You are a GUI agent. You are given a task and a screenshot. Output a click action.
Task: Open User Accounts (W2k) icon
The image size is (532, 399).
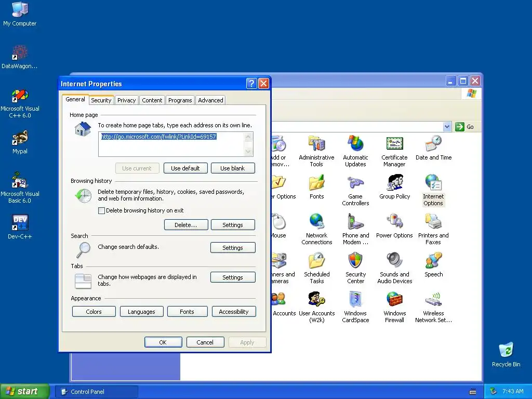316,307
